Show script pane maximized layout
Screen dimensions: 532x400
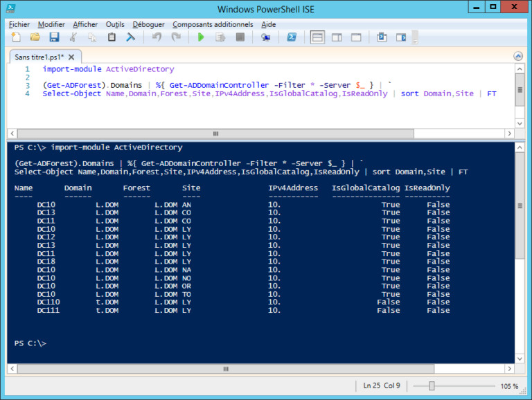[x=356, y=37]
